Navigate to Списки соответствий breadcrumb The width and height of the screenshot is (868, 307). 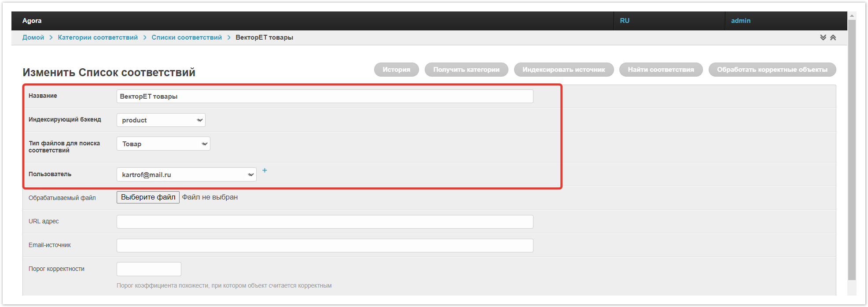tap(187, 37)
